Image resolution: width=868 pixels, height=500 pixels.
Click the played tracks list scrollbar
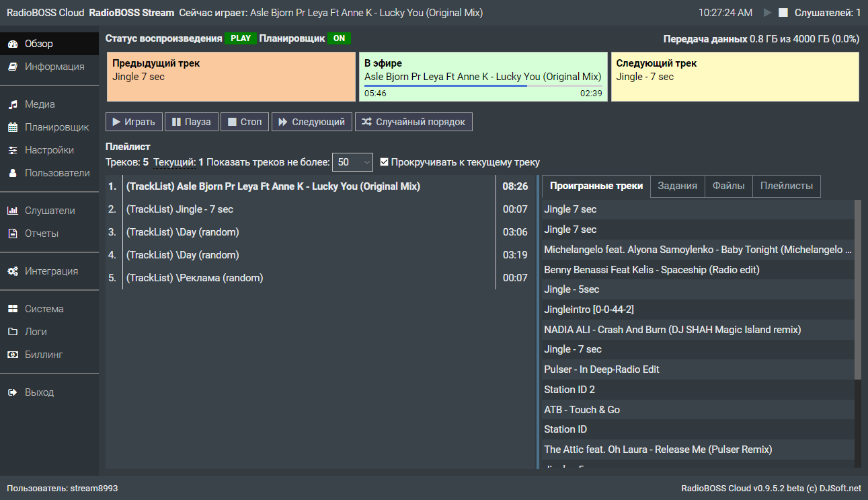point(857,289)
